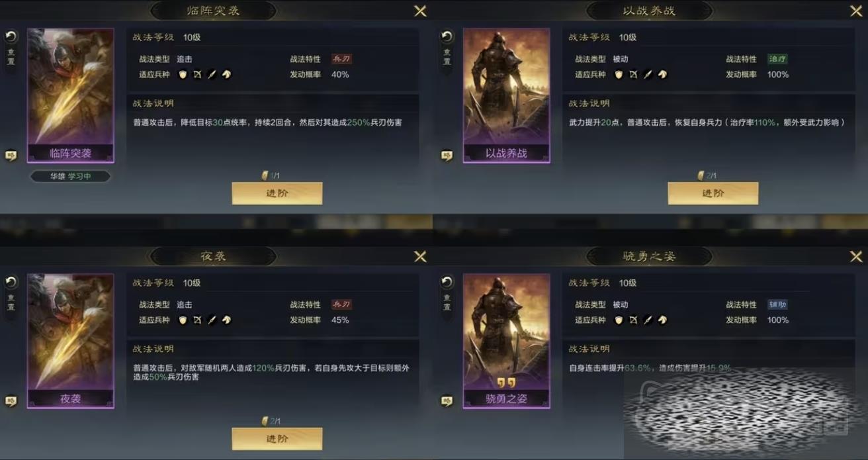This screenshot has width=868, height=460.
Task: Click reset icon in 夜袭 panel
Action: click(11, 283)
